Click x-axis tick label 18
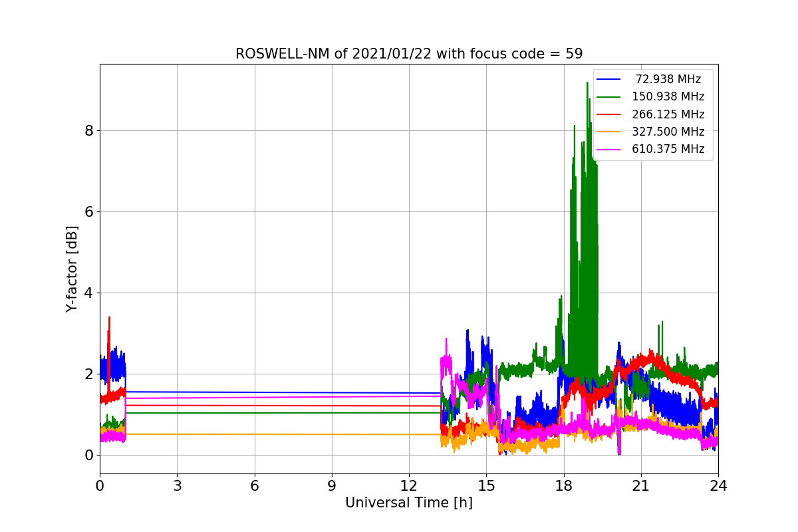This screenshot has width=798, height=532. [564, 486]
